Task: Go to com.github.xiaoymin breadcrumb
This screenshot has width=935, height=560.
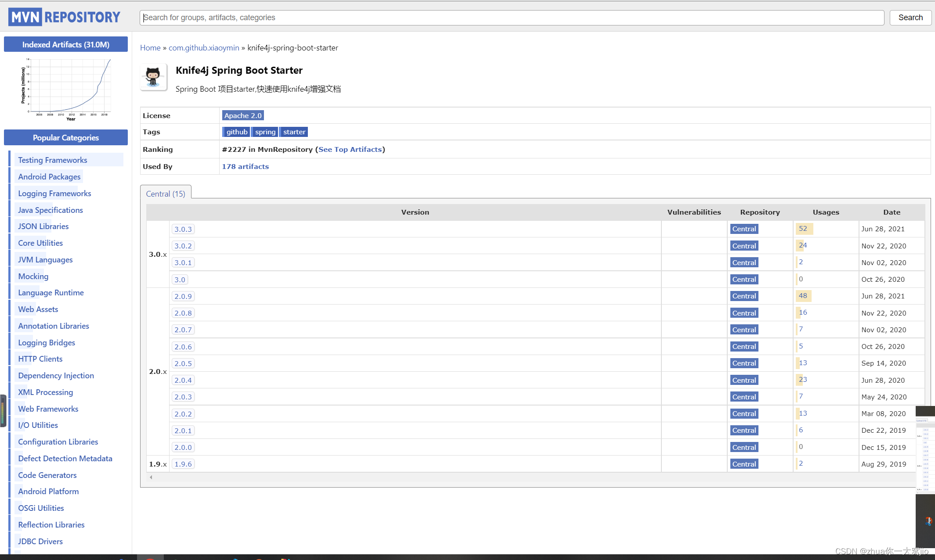Action: [204, 47]
